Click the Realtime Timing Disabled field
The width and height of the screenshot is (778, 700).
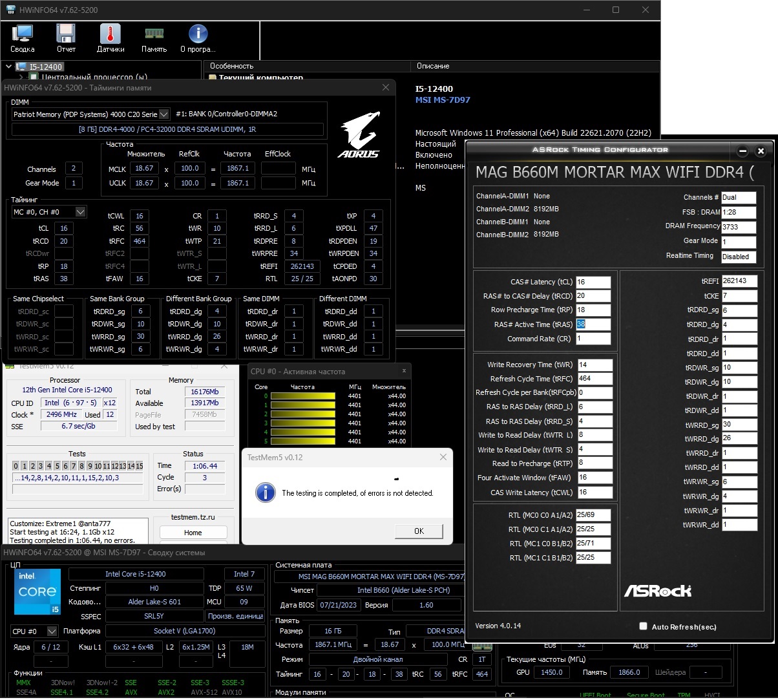point(739,257)
